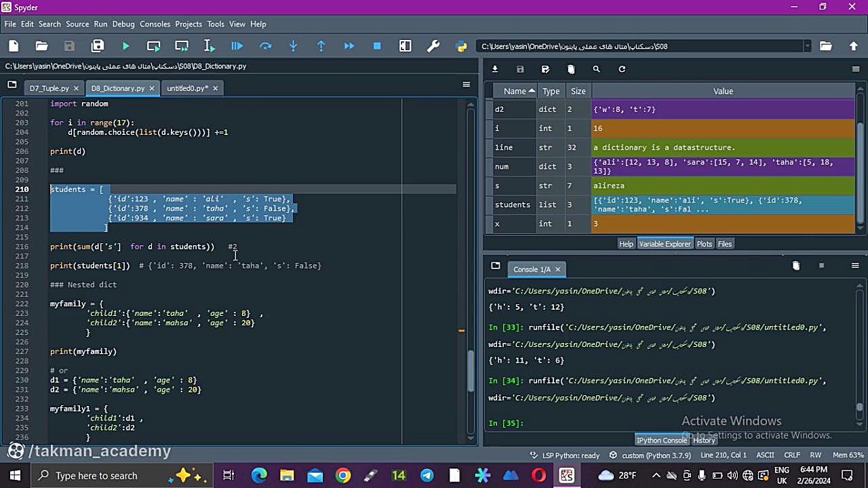The height and width of the screenshot is (488, 868).
Task: Search variables with the magnifier icon
Action: tap(596, 69)
